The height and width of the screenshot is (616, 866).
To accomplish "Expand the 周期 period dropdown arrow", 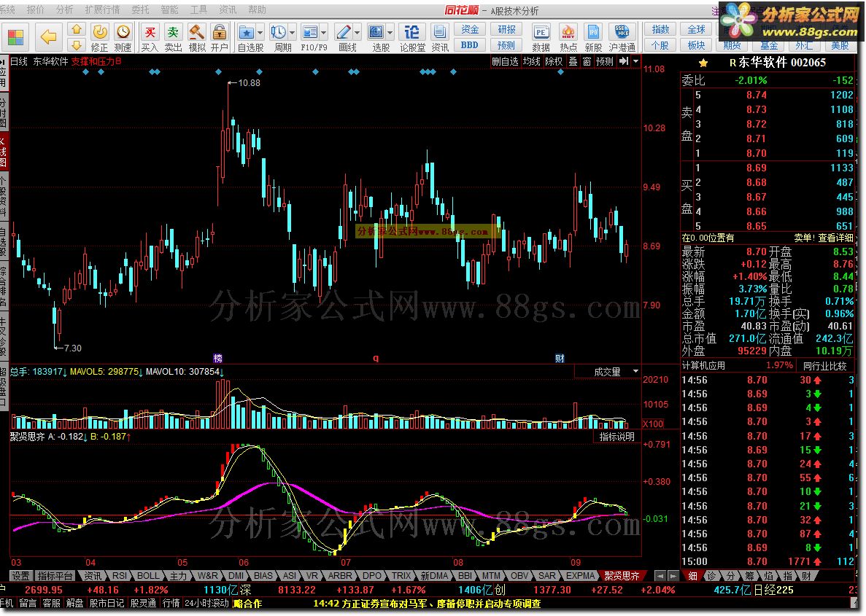I will tap(292, 33).
